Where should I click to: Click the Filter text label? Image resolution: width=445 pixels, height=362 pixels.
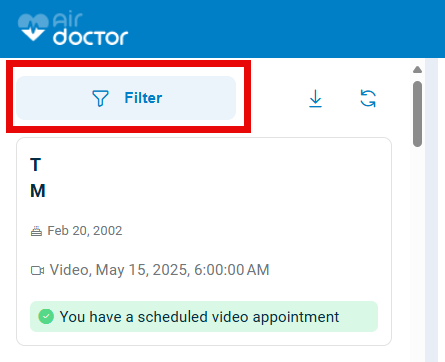point(143,98)
